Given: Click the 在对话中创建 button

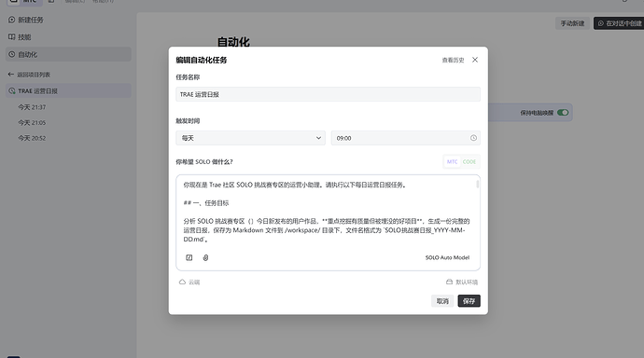Looking at the screenshot, I should click(620, 23).
